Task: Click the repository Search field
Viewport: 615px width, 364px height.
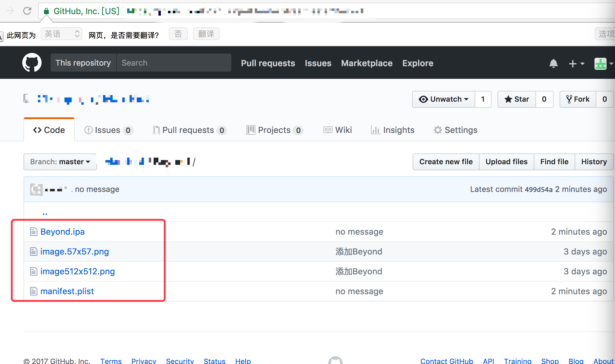Action: point(174,63)
